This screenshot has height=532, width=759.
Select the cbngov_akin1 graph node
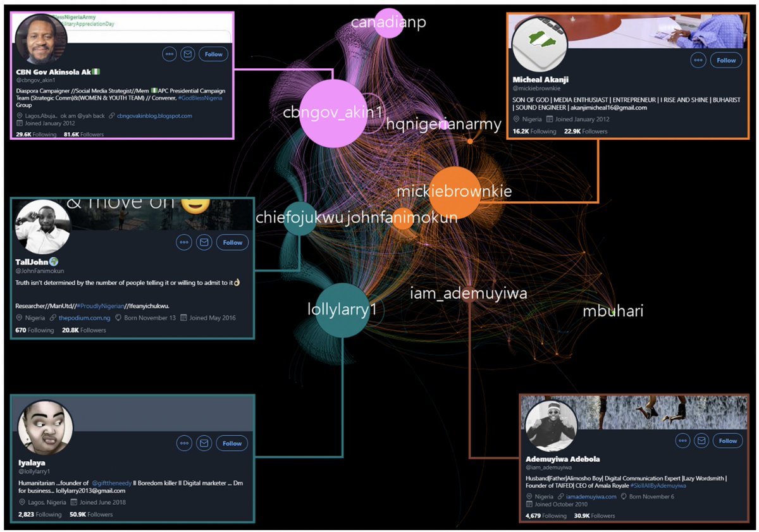[x=333, y=113]
